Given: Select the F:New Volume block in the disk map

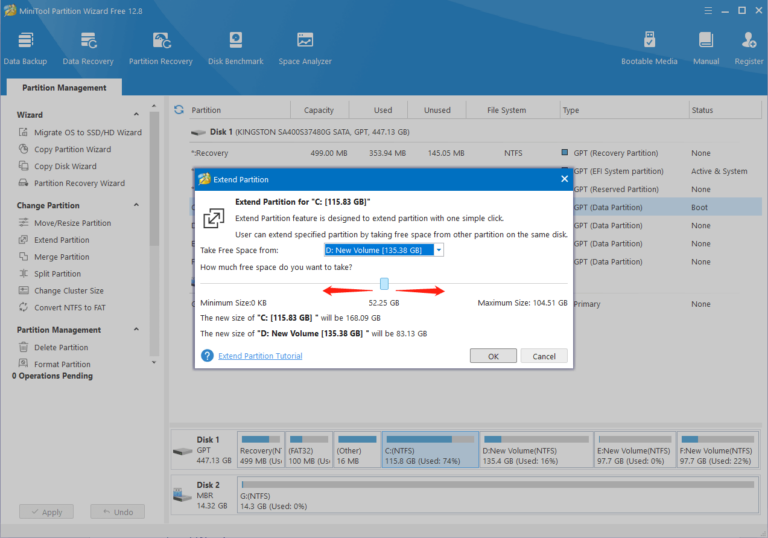Looking at the screenshot, I should pos(718,450).
